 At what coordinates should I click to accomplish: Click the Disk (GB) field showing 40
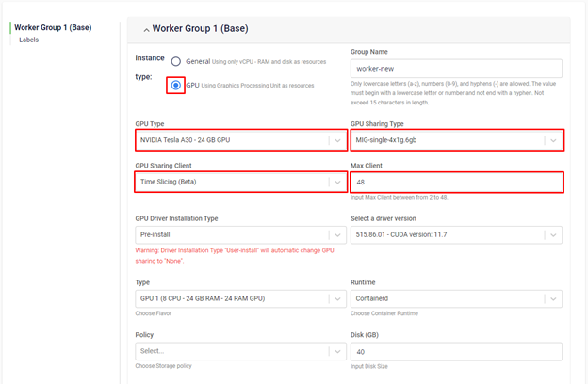coord(455,351)
